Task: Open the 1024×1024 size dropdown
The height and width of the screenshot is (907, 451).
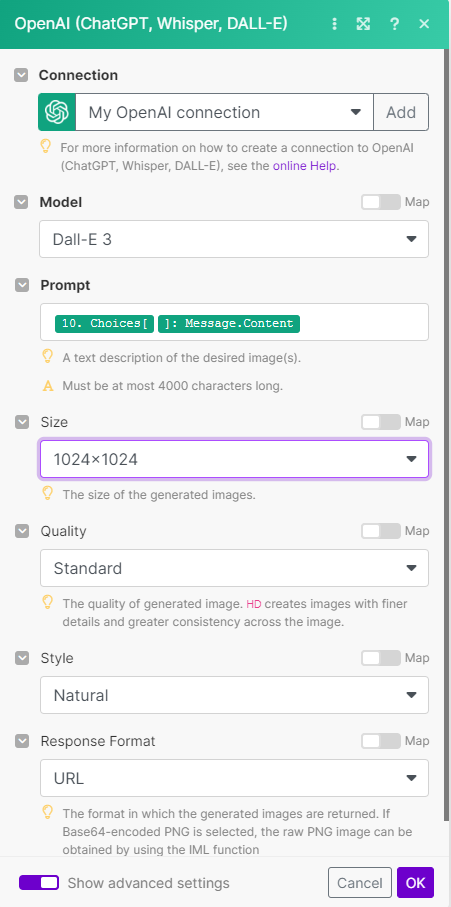Action: click(234, 459)
